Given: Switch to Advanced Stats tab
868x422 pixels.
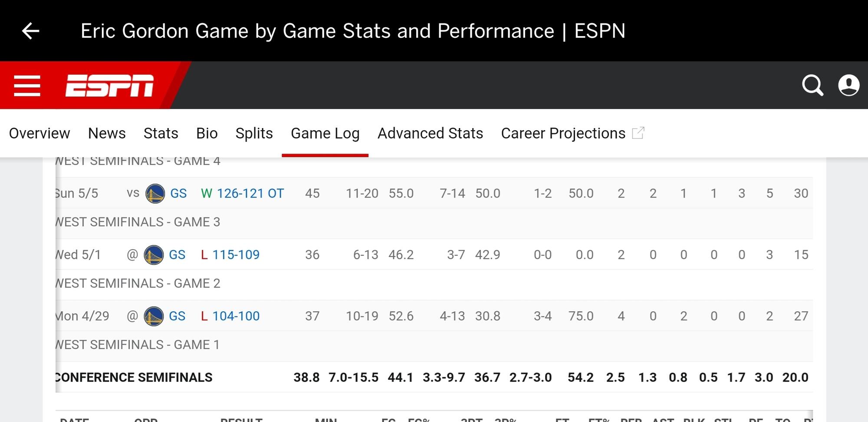Looking at the screenshot, I should 430,133.
